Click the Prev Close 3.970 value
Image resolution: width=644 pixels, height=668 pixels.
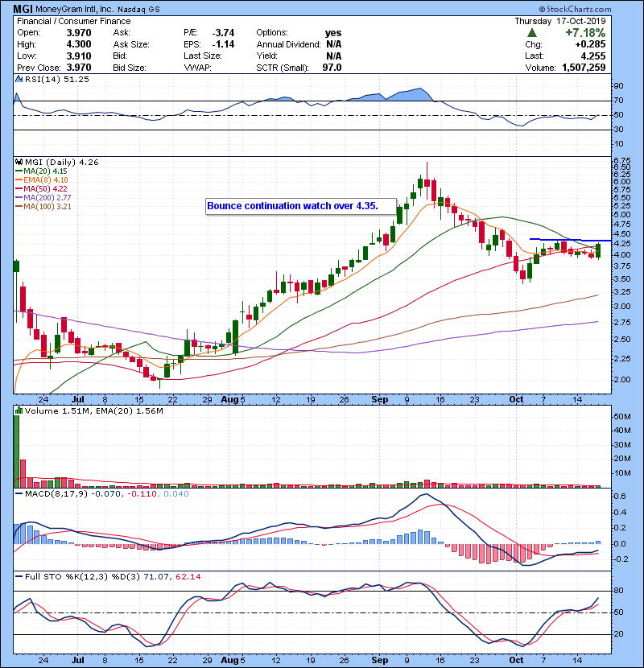click(x=79, y=68)
